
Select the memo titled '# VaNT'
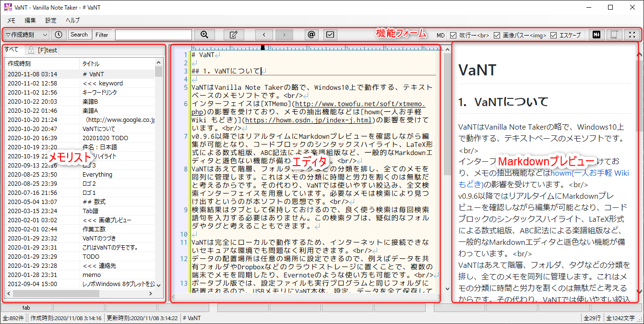tap(80, 74)
